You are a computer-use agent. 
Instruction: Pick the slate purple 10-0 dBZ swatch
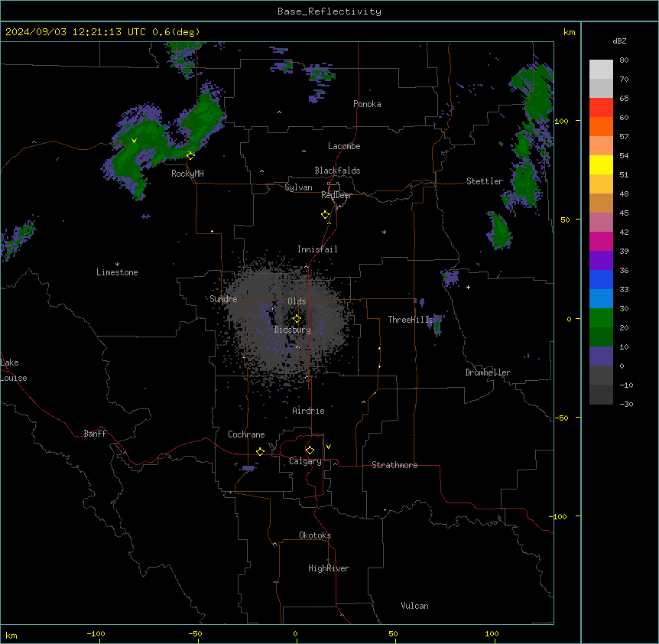coord(601,356)
